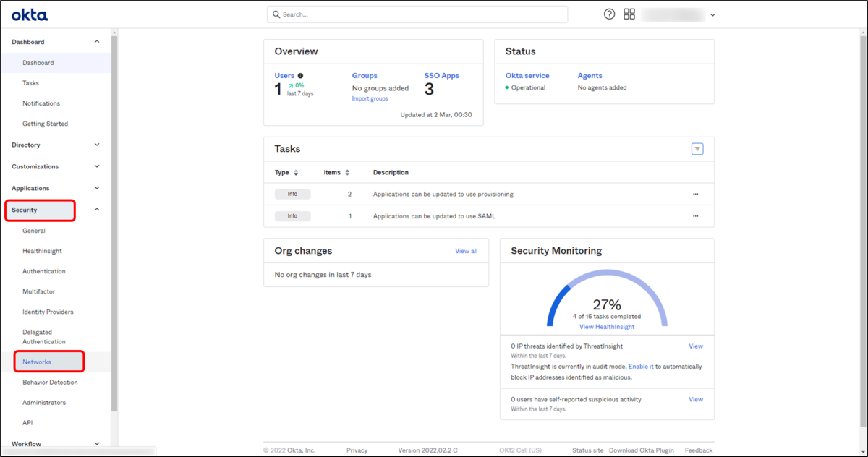868x457 pixels.
Task: Sort tasks by Type column arrows
Action: tap(296, 173)
